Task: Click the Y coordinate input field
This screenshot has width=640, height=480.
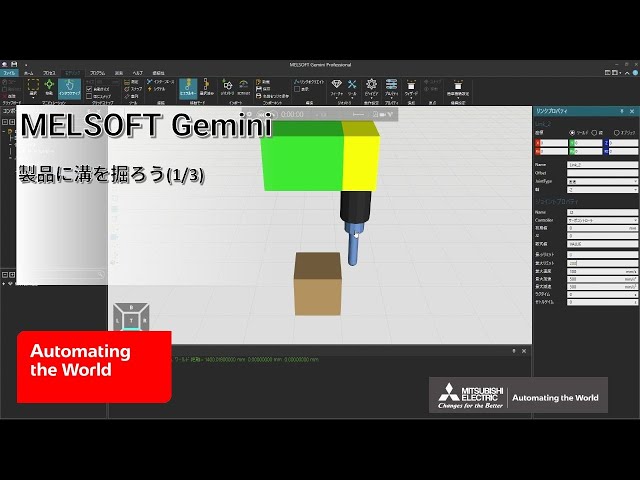Action: click(589, 143)
